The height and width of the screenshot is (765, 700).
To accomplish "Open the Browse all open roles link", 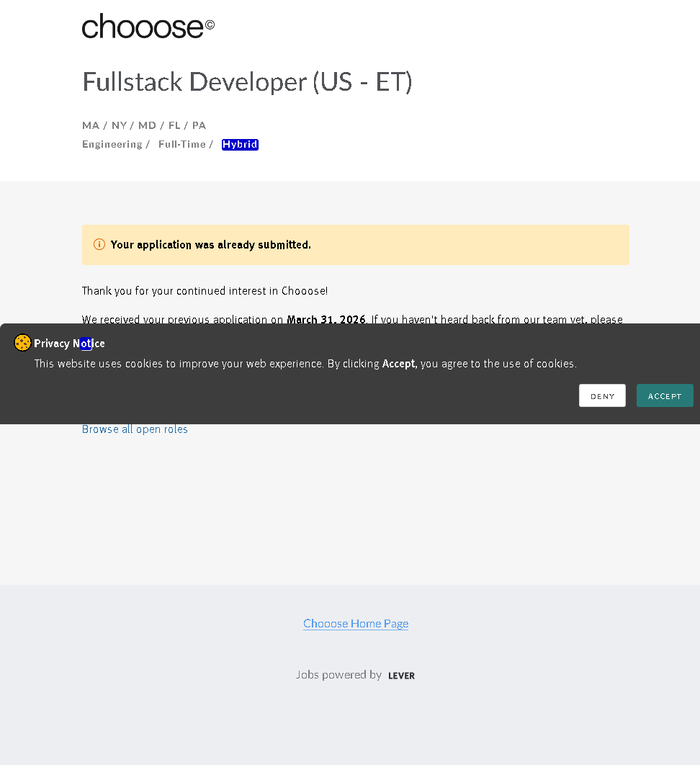I will (x=135, y=429).
